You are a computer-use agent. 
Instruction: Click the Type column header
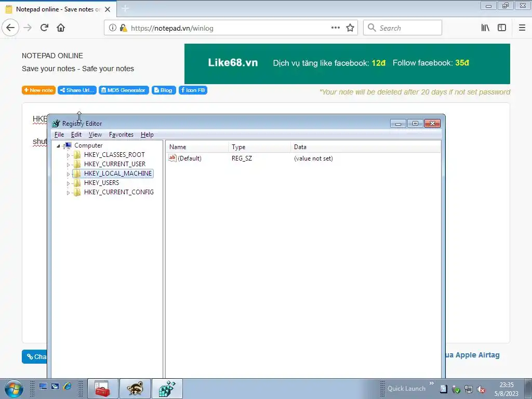[260, 147]
